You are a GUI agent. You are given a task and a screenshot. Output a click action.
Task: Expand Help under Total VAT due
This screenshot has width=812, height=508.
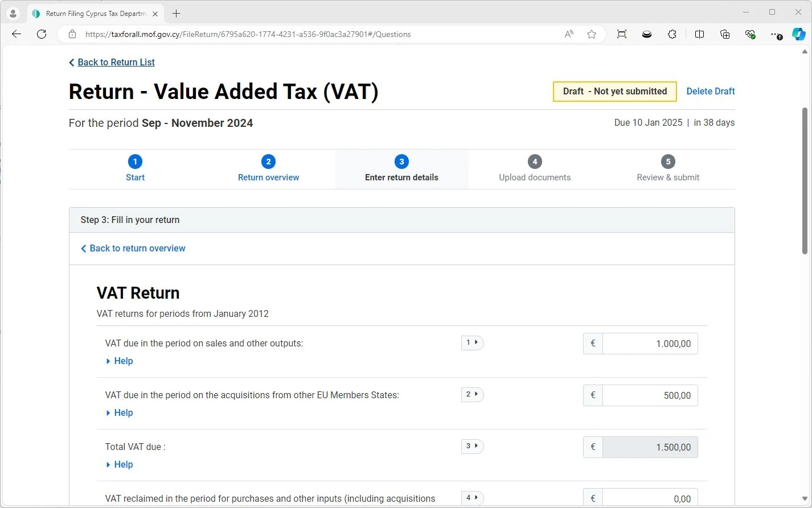[x=123, y=465]
